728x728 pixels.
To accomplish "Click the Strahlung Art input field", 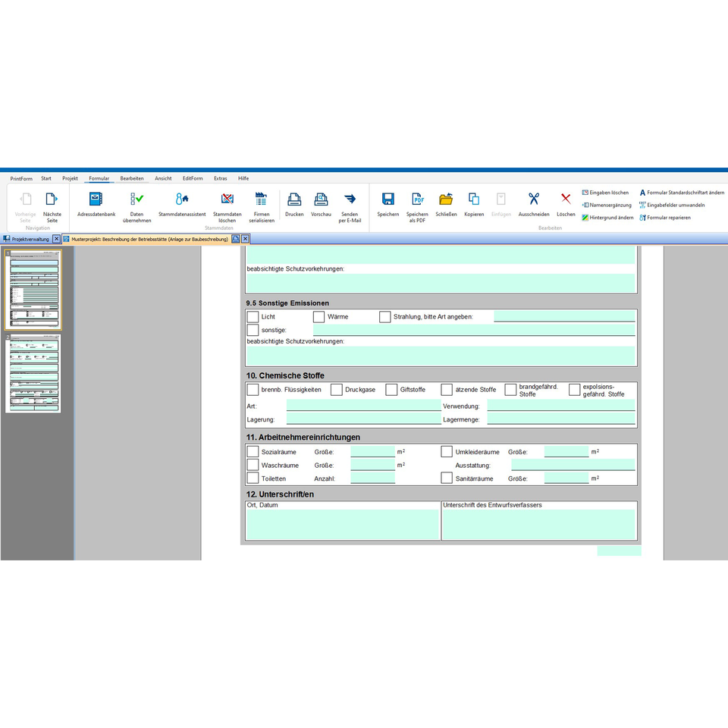I will (x=564, y=316).
